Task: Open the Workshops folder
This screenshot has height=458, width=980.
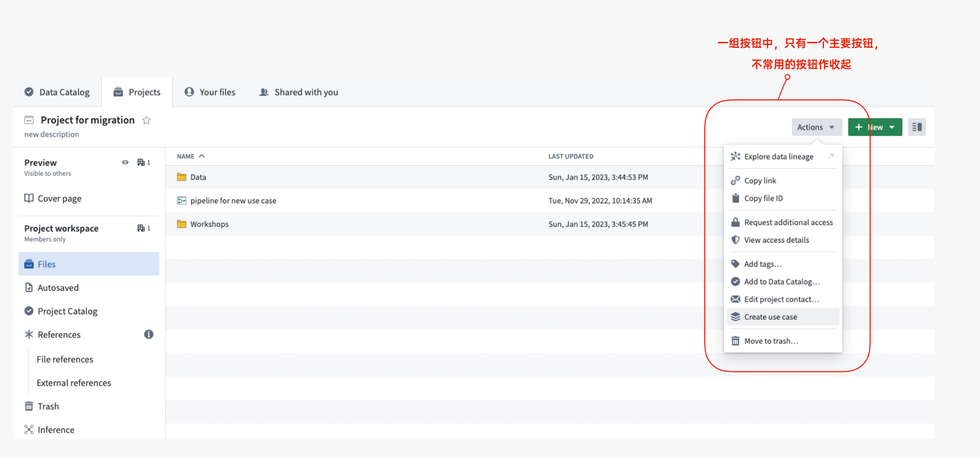Action: tap(209, 224)
